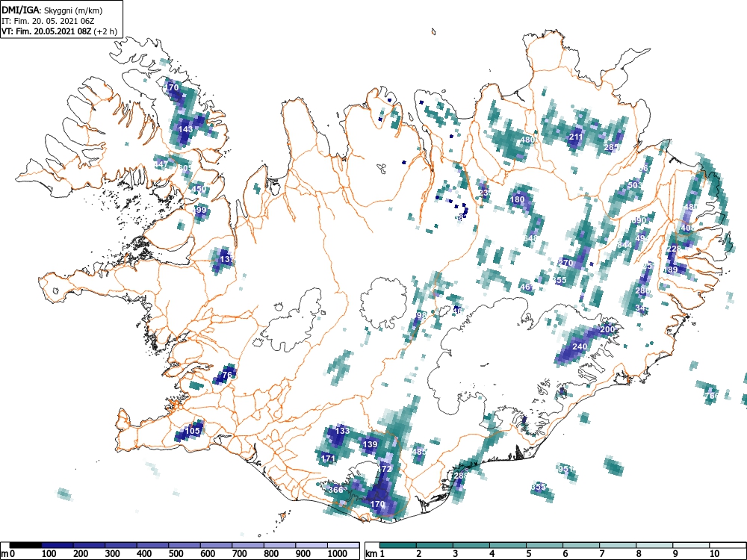
Task: Select the black 0–100 m legend swatch
Action: click(x=25, y=545)
